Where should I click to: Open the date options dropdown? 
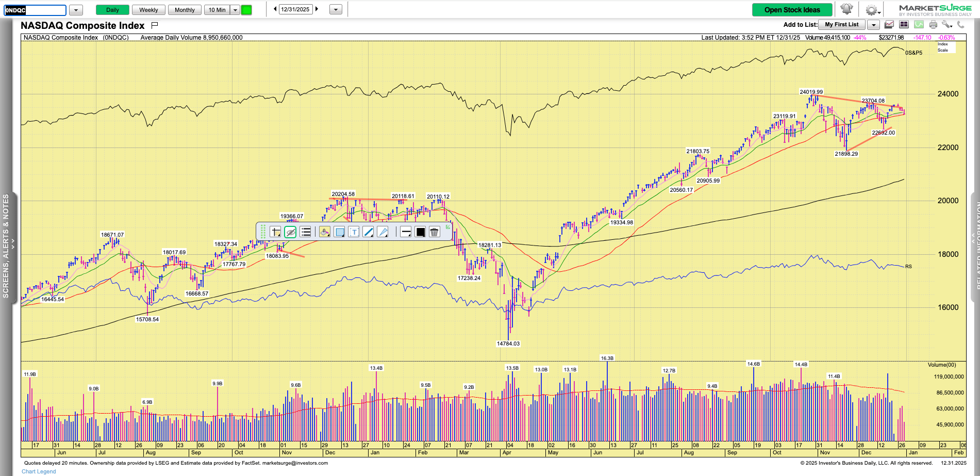point(336,9)
